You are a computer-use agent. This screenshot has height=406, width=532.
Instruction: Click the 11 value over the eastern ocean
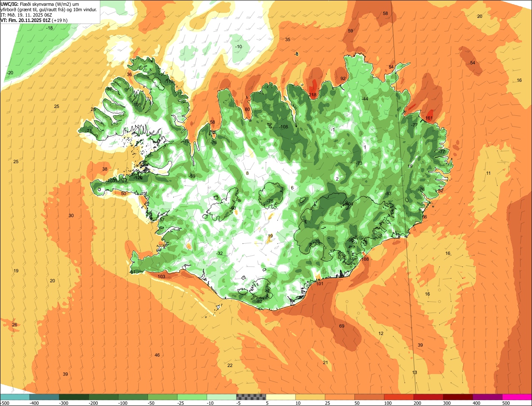click(488, 174)
